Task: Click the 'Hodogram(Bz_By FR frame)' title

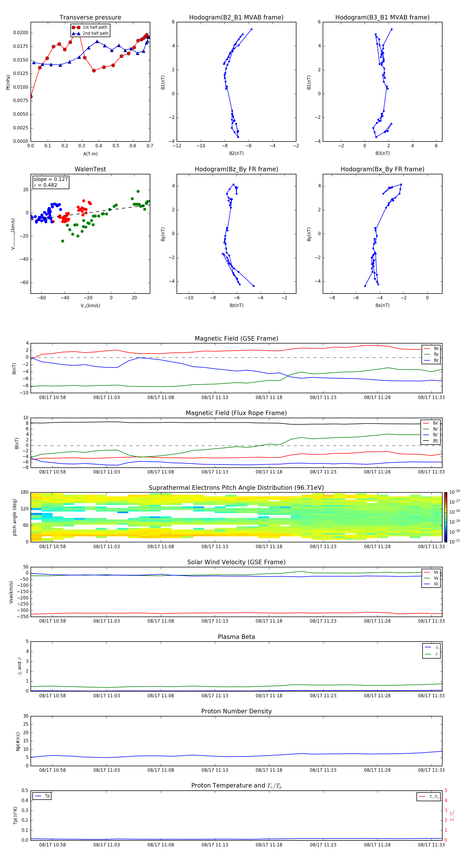Action: coord(236,169)
